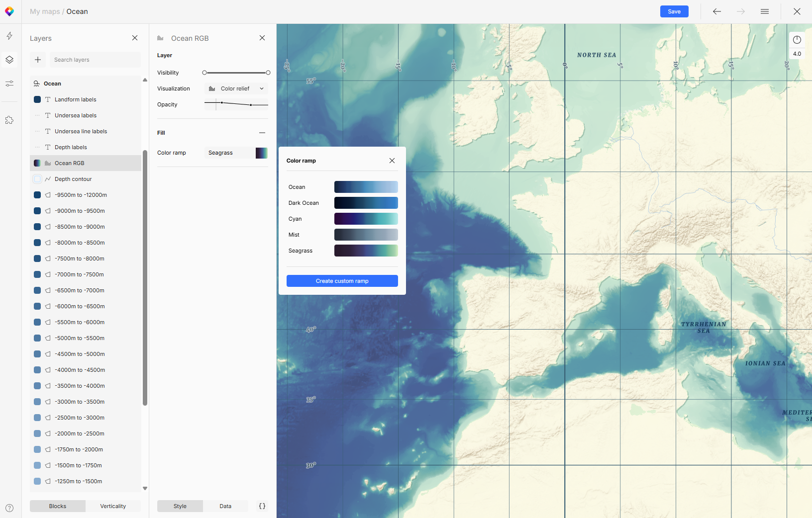Switch to the Verticality tab

click(x=113, y=506)
